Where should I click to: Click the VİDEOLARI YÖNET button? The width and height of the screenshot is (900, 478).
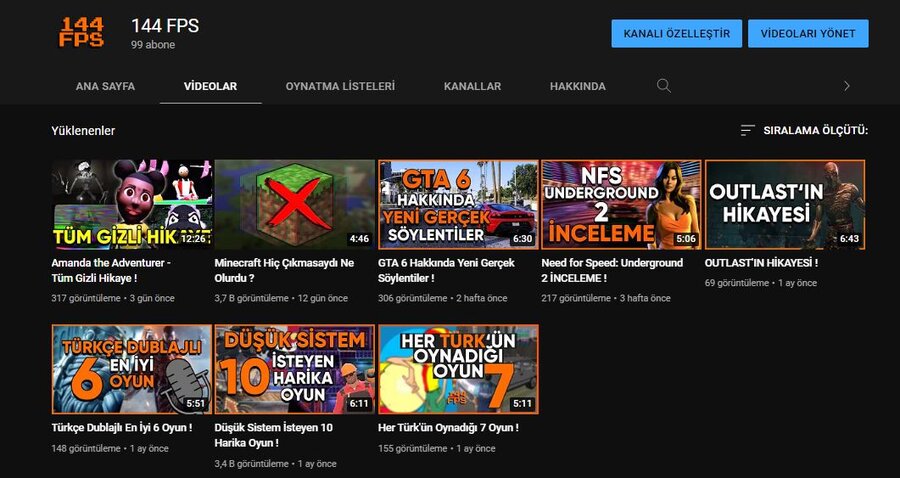tap(808, 33)
